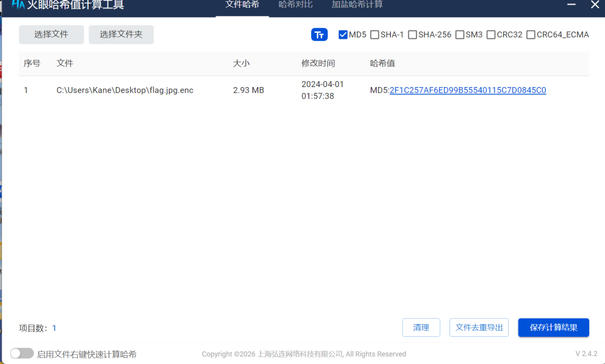
Task: Click the blue Tt text case icon
Action: pyautogui.click(x=319, y=34)
